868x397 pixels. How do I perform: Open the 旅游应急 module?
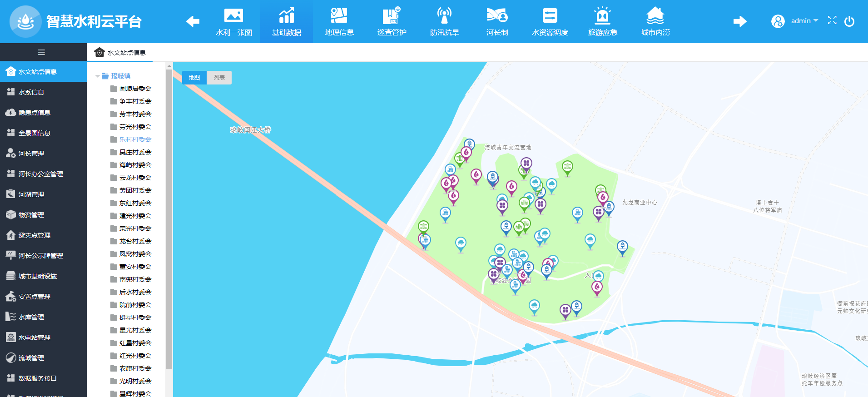coord(602,22)
